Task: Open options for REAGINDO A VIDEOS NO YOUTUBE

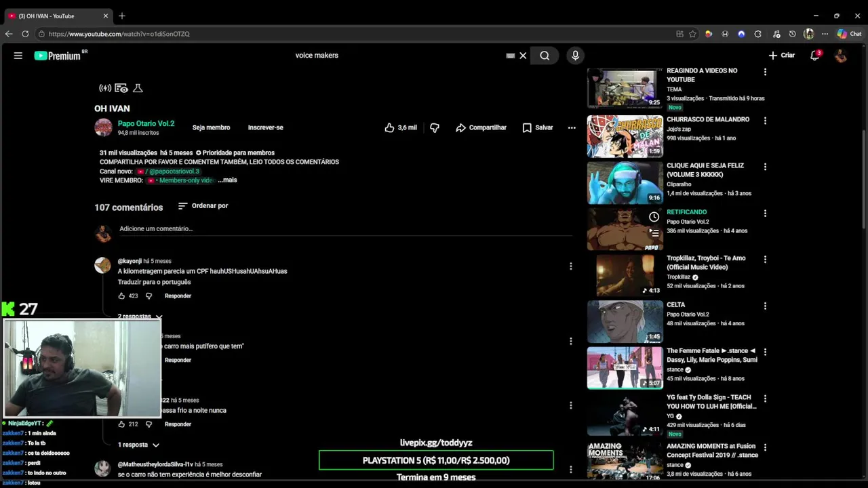Action: coord(765,72)
